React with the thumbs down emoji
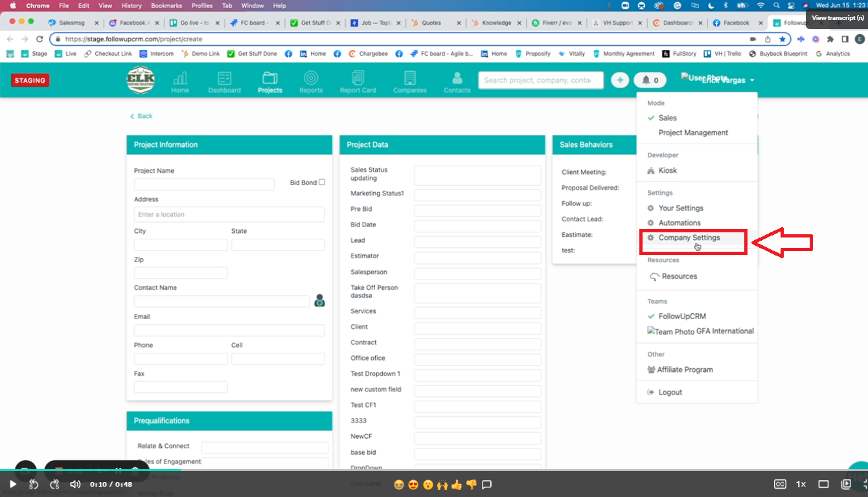 471,484
